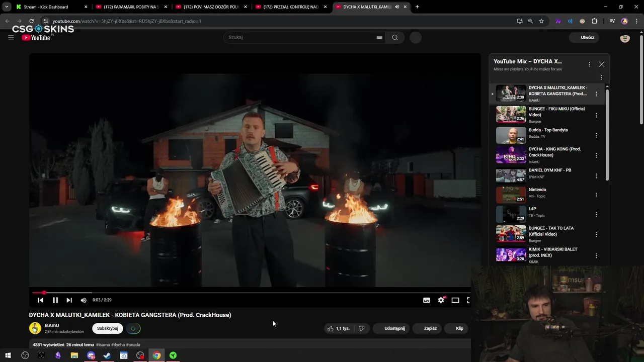Skip to the next video in player

[69, 300]
